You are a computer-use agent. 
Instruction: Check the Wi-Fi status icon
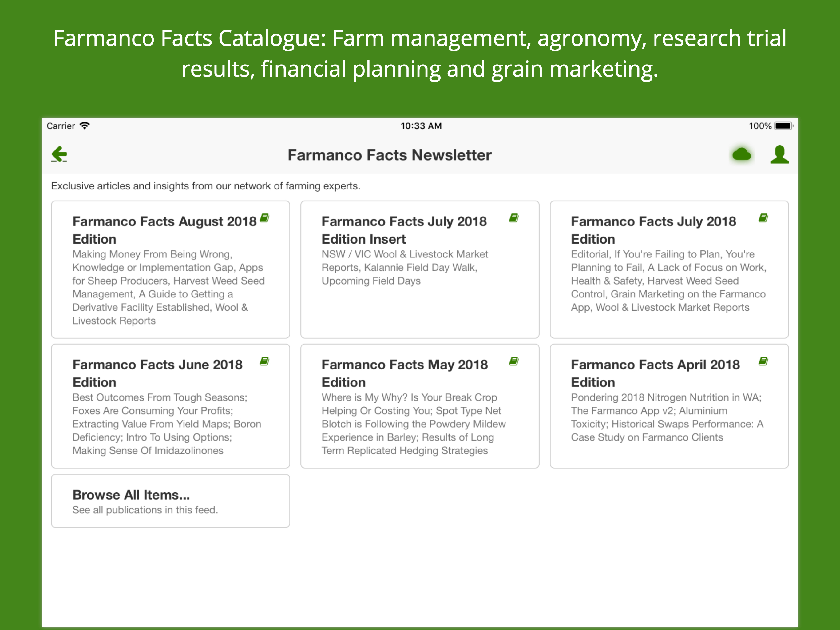(85, 126)
